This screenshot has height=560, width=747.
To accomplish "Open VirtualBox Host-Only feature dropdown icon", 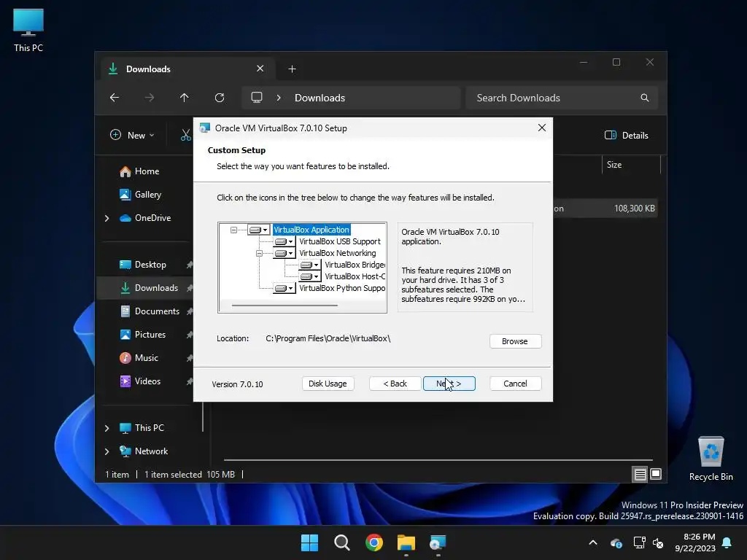I will click(x=309, y=276).
